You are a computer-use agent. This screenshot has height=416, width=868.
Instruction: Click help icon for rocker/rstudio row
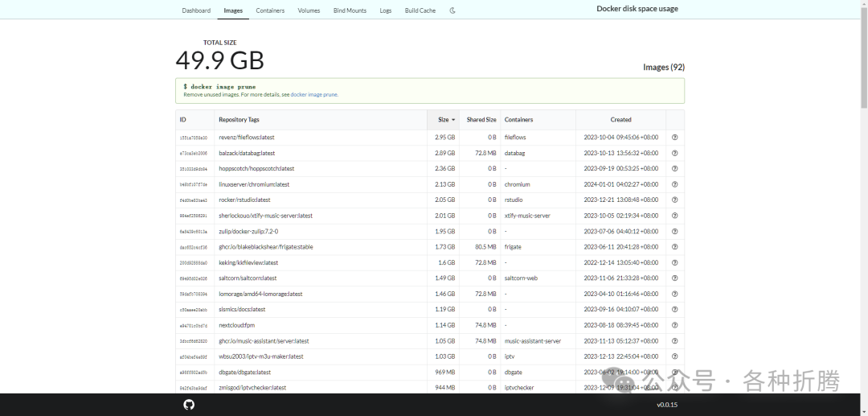675,200
